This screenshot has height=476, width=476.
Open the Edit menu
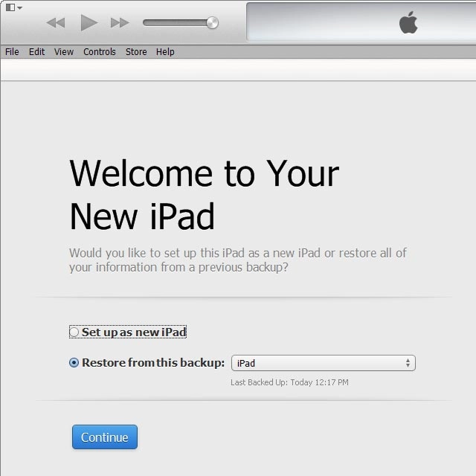pos(37,52)
